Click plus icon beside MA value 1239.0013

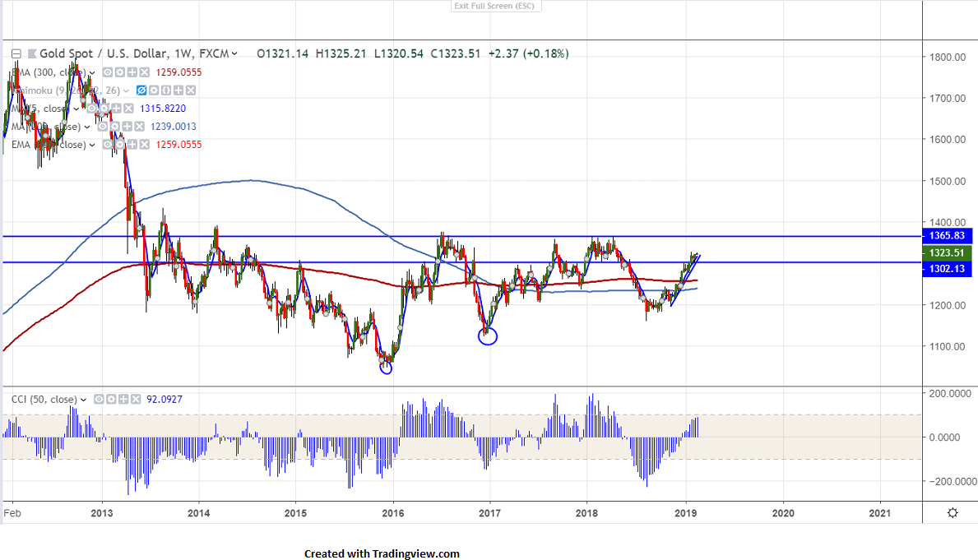(x=127, y=127)
